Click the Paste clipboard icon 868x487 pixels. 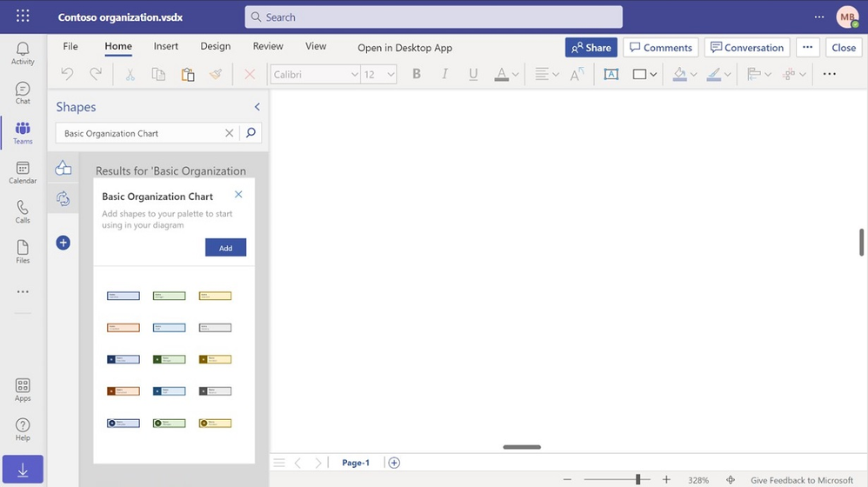click(x=188, y=74)
